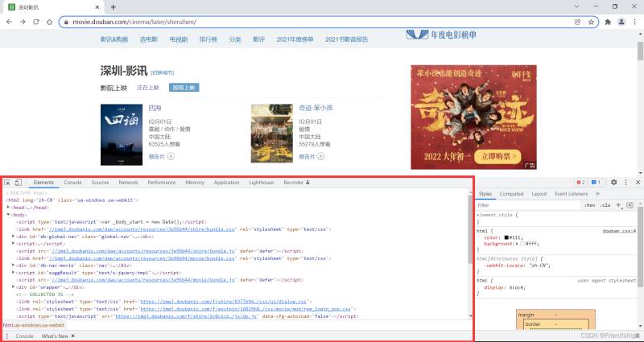Toggle the computed styles sidebar icon
The width and height of the screenshot is (644, 342).
pyautogui.click(x=630, y=205)
